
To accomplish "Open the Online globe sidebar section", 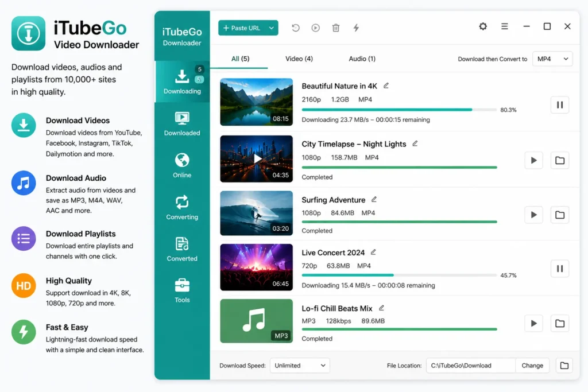I will tap(182, 166).
